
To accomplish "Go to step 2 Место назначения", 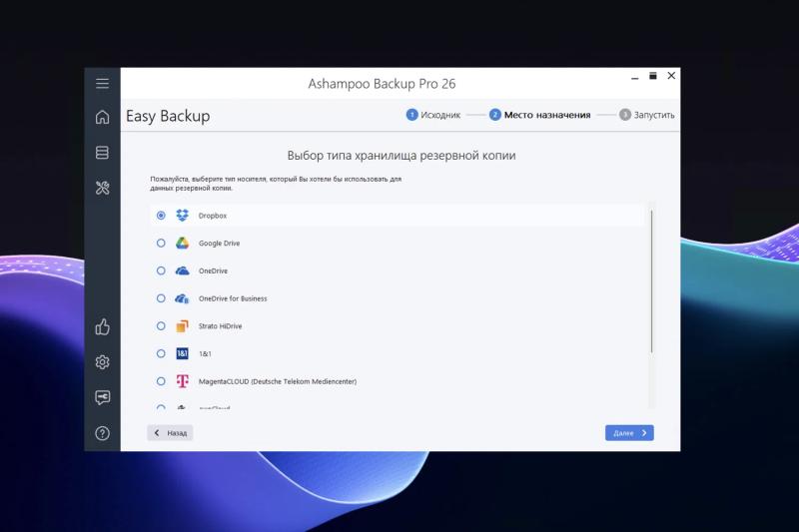I will 540,115.
